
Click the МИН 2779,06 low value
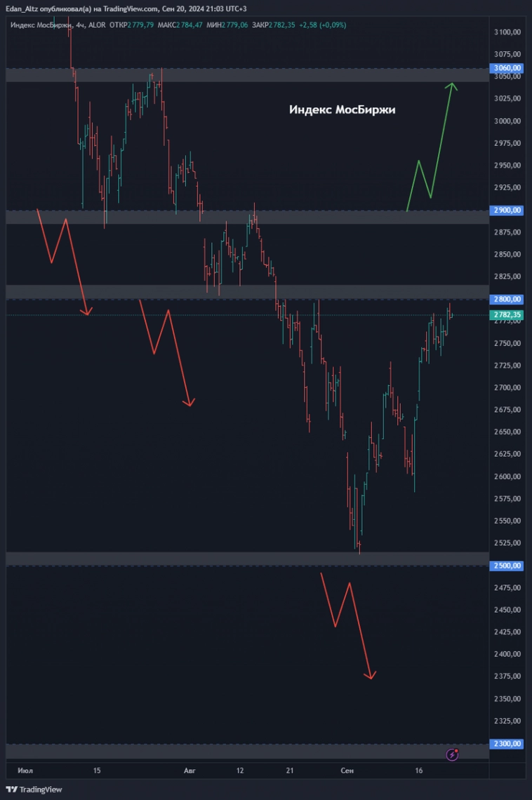pos(227,25)
